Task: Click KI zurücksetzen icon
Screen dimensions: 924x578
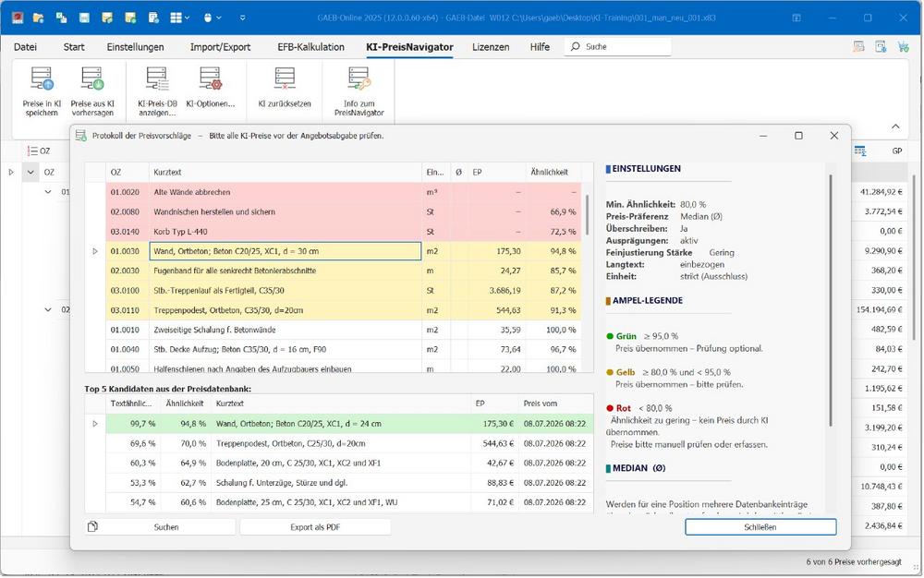Action: [x=285, y=78]
